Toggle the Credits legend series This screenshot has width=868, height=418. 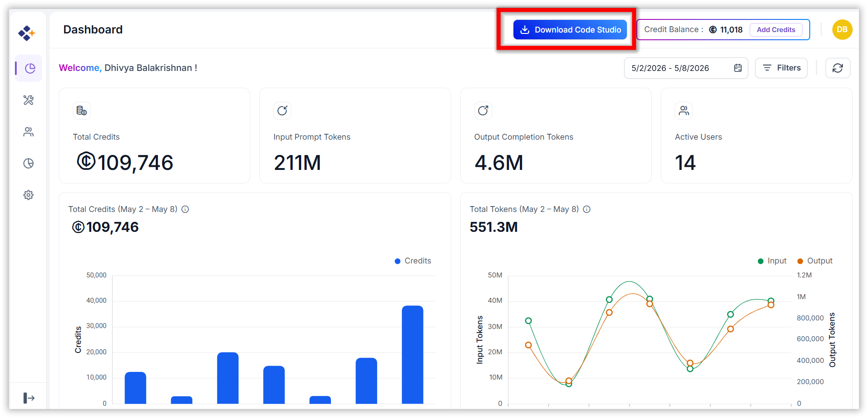coord(413,261)
